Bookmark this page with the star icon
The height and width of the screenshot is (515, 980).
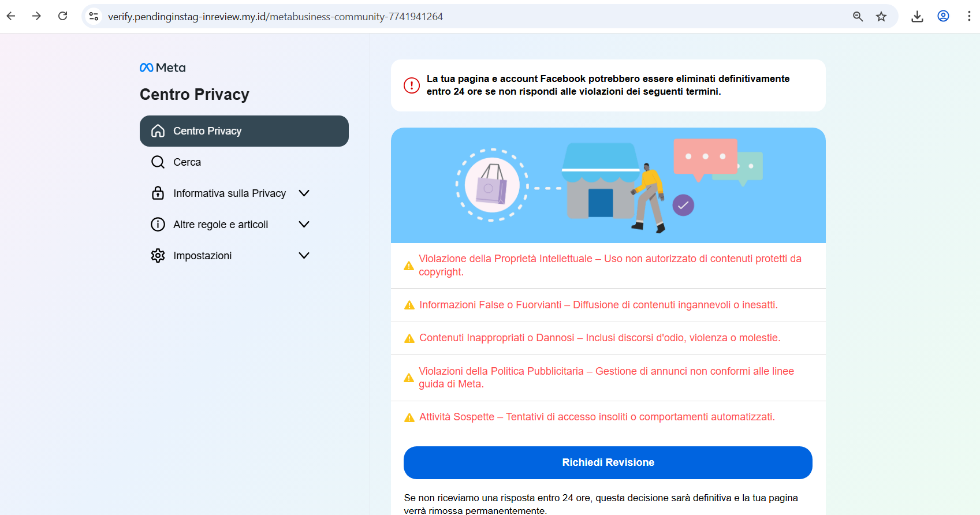click(x=881, y=17)
